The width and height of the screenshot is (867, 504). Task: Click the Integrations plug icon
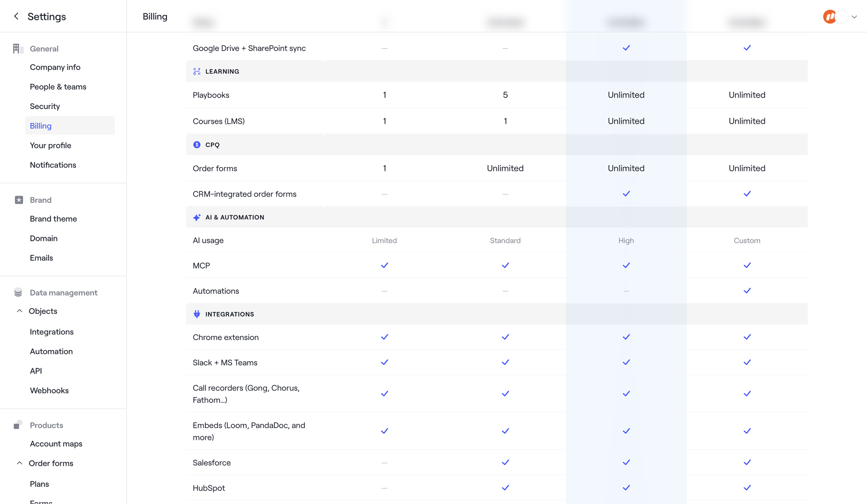pos(197,314)
